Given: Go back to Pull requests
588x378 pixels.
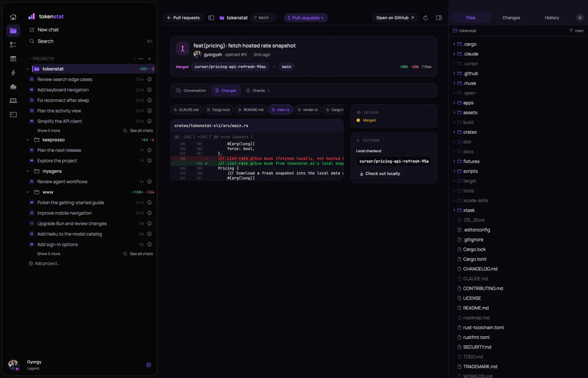Looking at the screenshot, I should pyautogui.click(x=183, y=18).
